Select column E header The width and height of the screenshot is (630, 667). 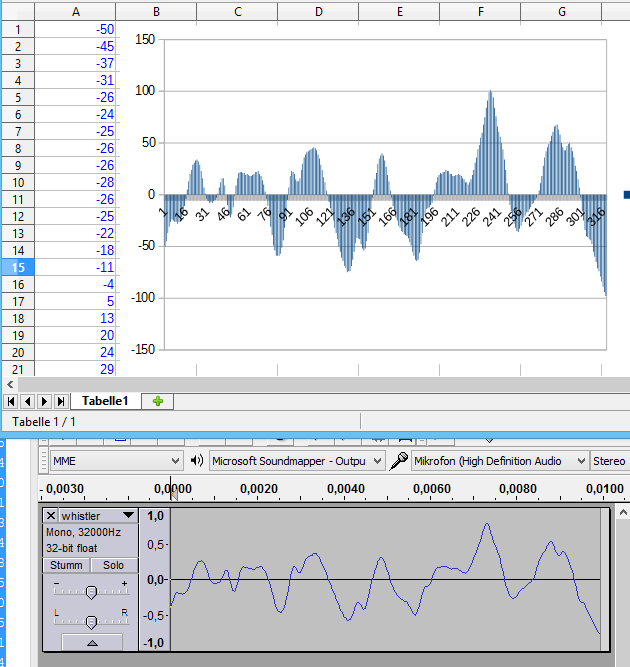pos(399,12)
